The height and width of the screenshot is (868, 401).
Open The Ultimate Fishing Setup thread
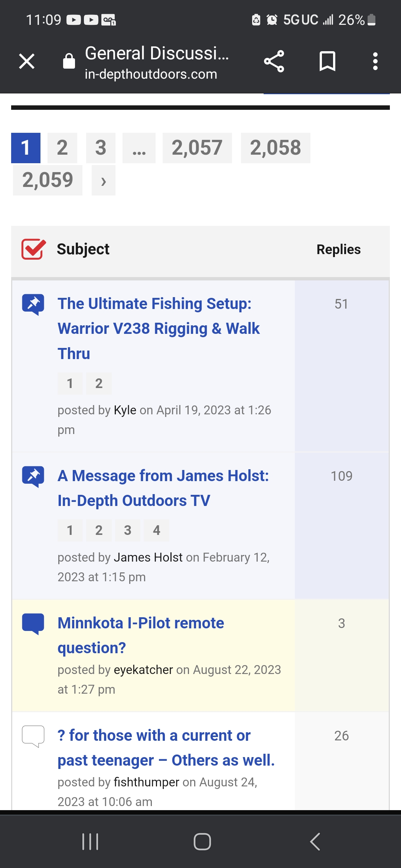pos(159,329)
